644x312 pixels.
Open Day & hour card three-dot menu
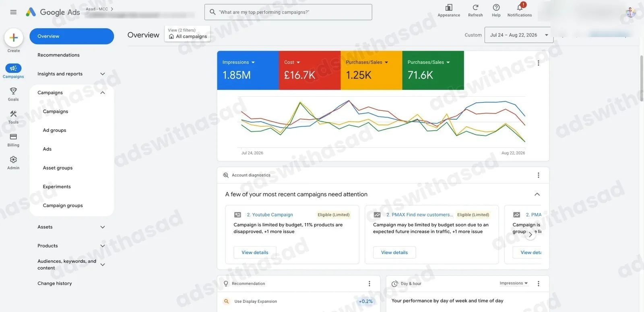[x=539, y=284]
